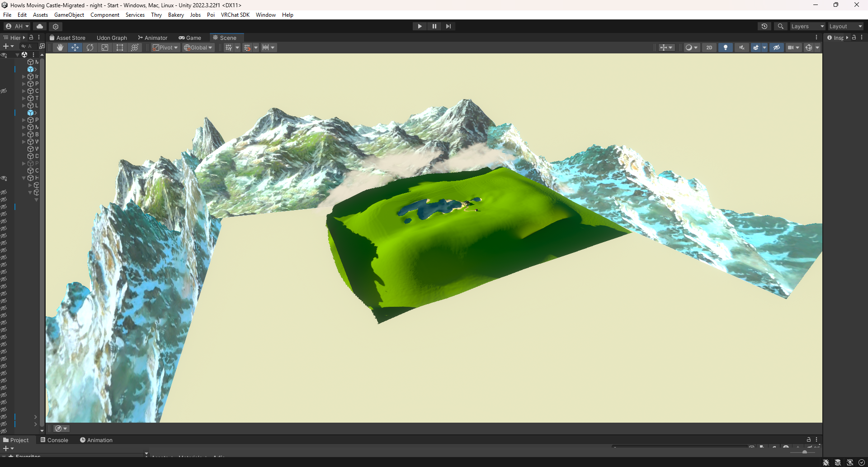Open Unity global search
The height and width of the screenshot is (467, 868).
(x=780, y=26)
